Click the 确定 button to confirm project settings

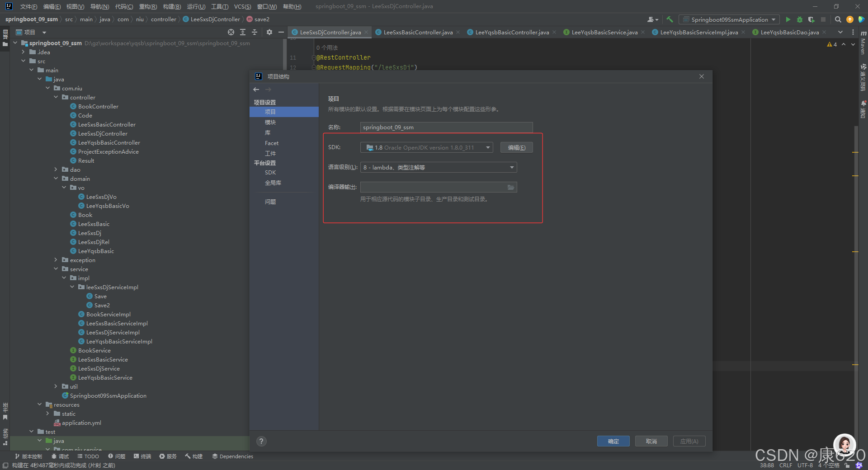(x=613, y=441)
